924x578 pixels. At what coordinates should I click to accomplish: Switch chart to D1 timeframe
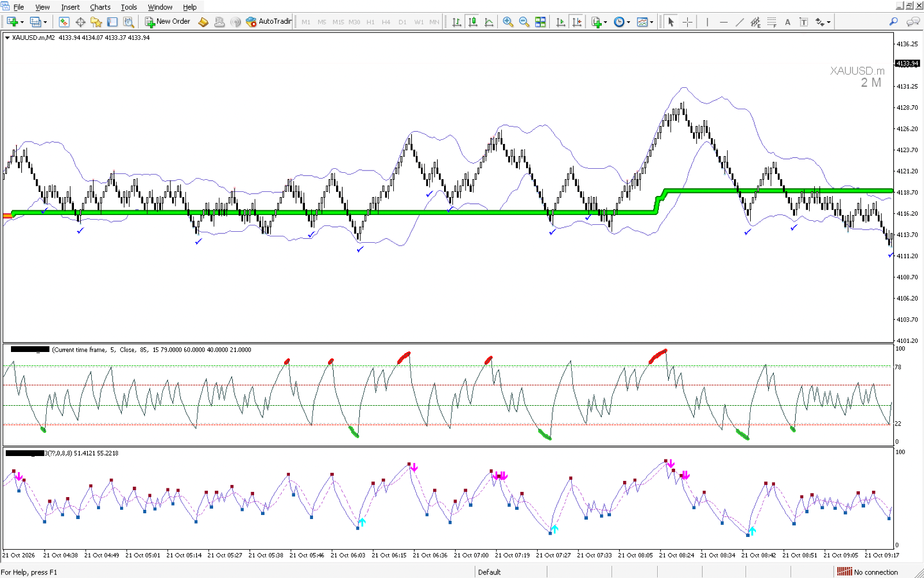tap(403, 22)
